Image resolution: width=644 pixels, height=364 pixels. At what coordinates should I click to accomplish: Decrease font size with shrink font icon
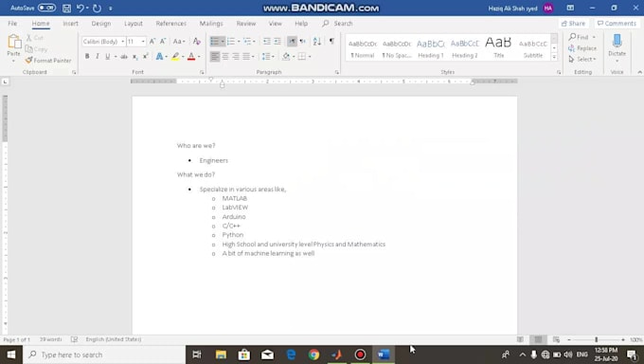click(163, 41)
